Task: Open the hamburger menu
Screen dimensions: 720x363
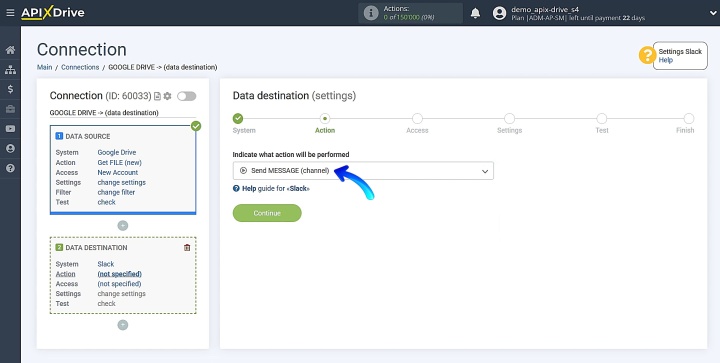Action: 10,13
